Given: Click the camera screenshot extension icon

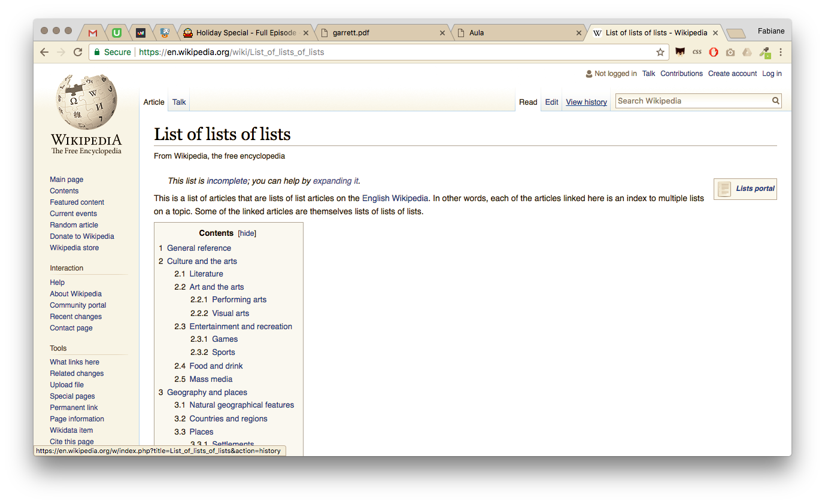Looking at the screenshot, I should [x=730, y=52].
